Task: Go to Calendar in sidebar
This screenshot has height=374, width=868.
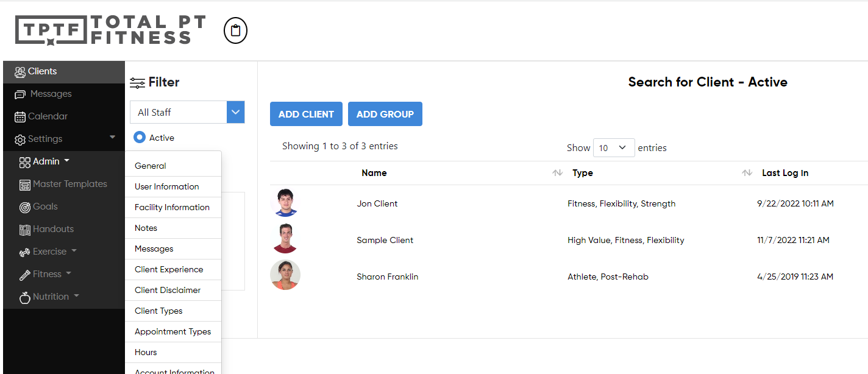Action: (64, 117)
